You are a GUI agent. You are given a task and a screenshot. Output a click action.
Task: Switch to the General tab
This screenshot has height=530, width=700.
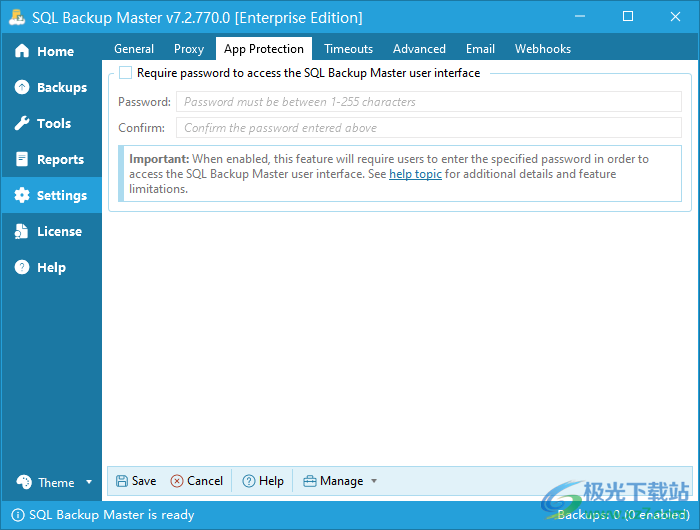pyautogui.click(x=134, y=49)
